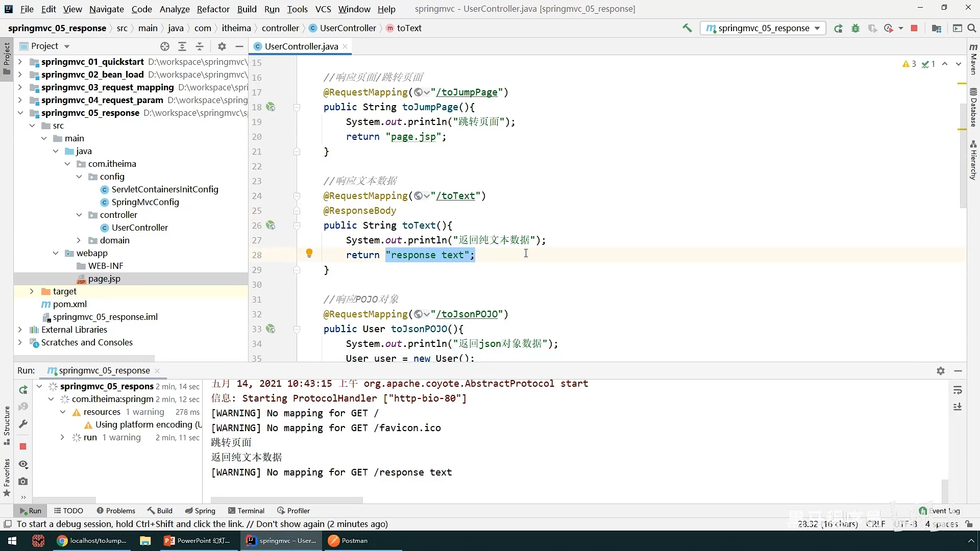980x551 pixels.
Task: Click the intention lightbulb on line 28
Action: [x=309, y=253]
